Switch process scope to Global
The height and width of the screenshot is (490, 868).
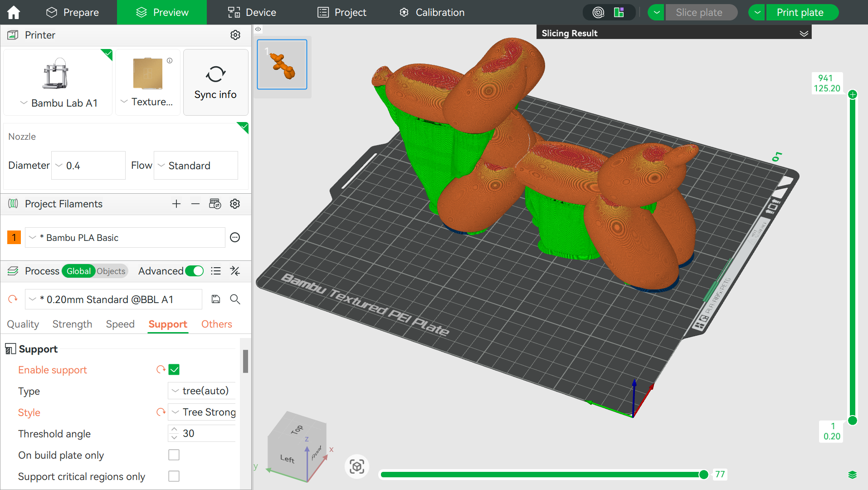pyautogui.click(x=78, y=271)
